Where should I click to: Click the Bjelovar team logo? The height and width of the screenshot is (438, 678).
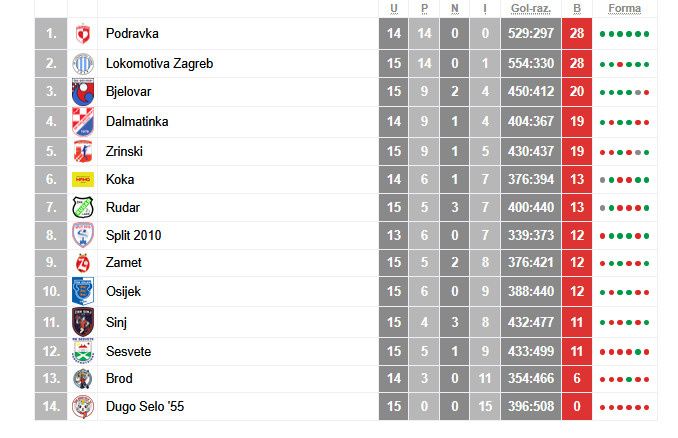[82, 92]
